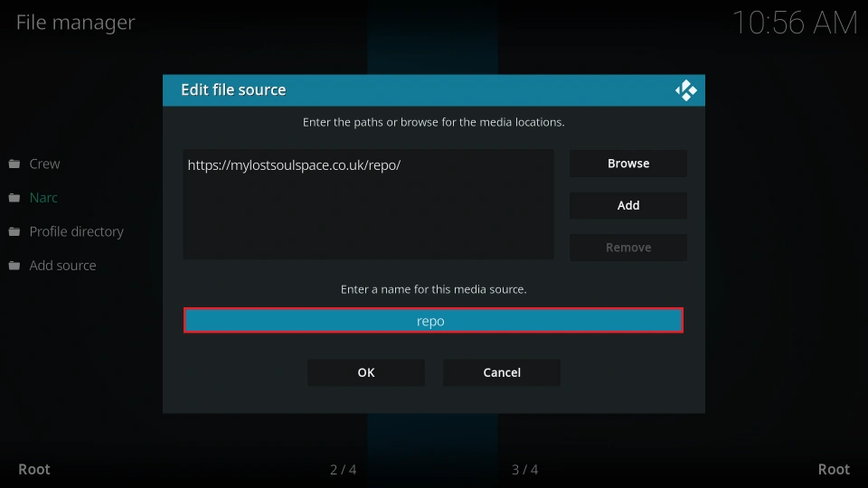868x488 pixels.
Task: Click the File manager title
Action: click(x=75, y=23)
